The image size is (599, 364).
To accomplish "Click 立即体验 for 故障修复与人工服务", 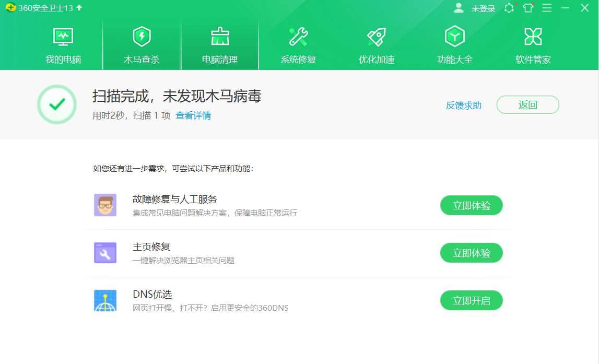I will pos(472,205).
